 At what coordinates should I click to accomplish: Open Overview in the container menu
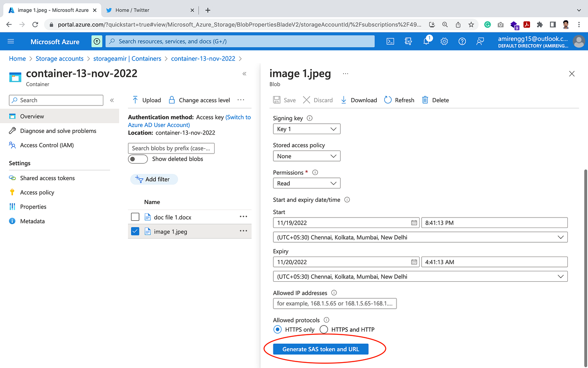(x=60, y=116)
